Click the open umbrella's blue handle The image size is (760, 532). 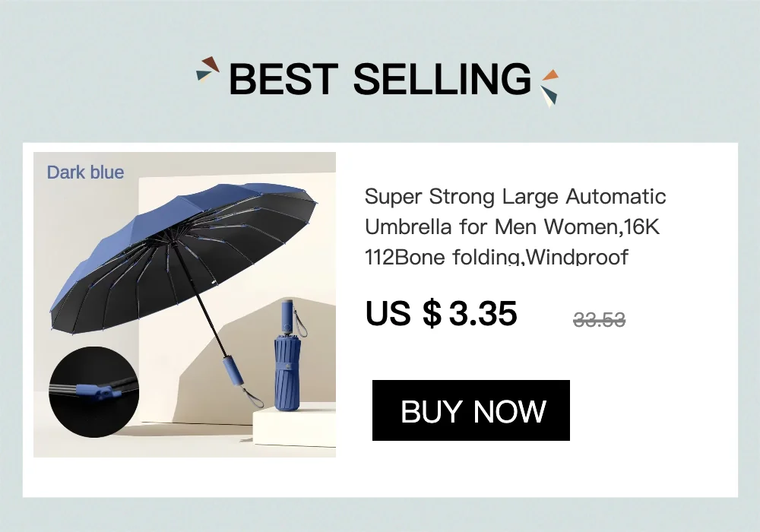(x=230, y=372)
